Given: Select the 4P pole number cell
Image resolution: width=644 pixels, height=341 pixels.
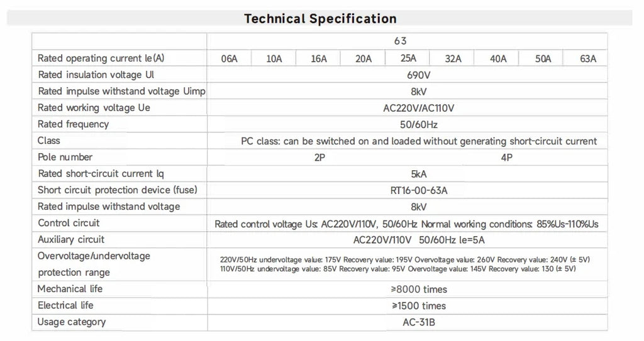Looking at the screenshot, I should coord(506,158).
